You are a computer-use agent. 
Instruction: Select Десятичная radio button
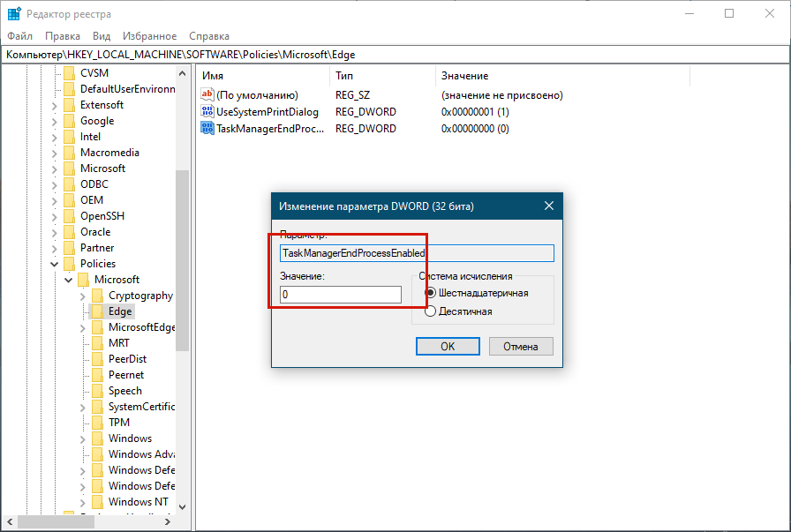[x=430, y=311]
